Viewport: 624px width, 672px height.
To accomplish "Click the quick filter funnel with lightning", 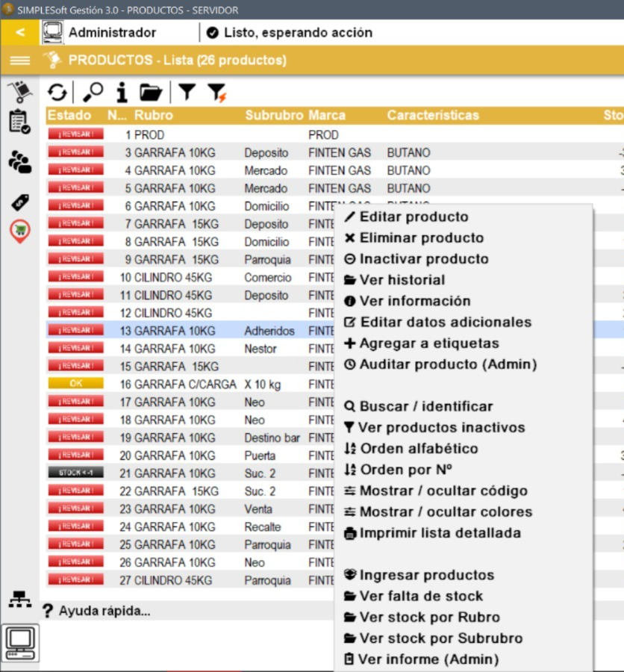I will click(x=216, y=93).
